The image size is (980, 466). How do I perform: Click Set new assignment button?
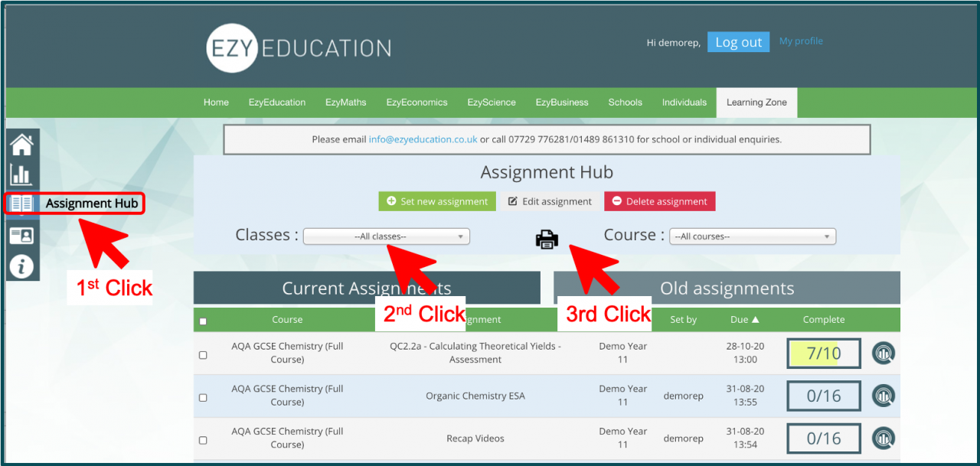click(438, 201)
